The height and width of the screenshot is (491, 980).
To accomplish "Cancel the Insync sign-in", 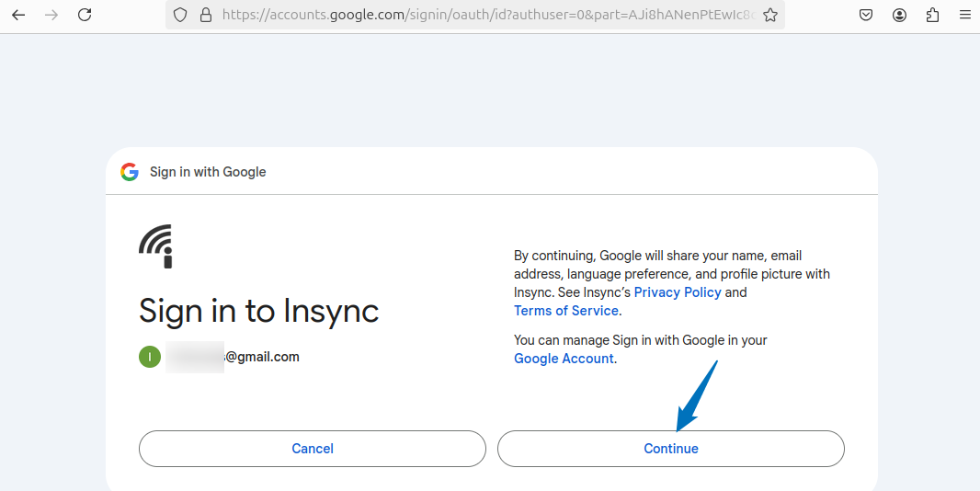I will coord(313,449).
